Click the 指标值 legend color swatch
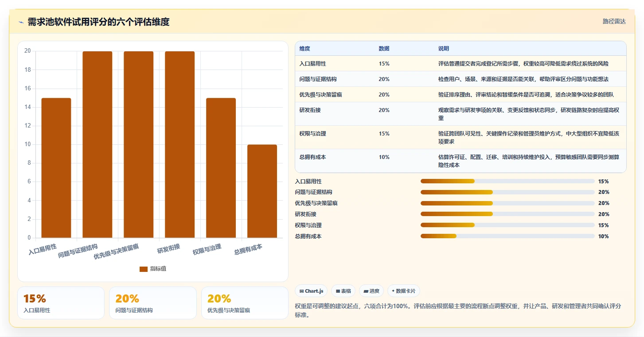 tap(143, 269)
